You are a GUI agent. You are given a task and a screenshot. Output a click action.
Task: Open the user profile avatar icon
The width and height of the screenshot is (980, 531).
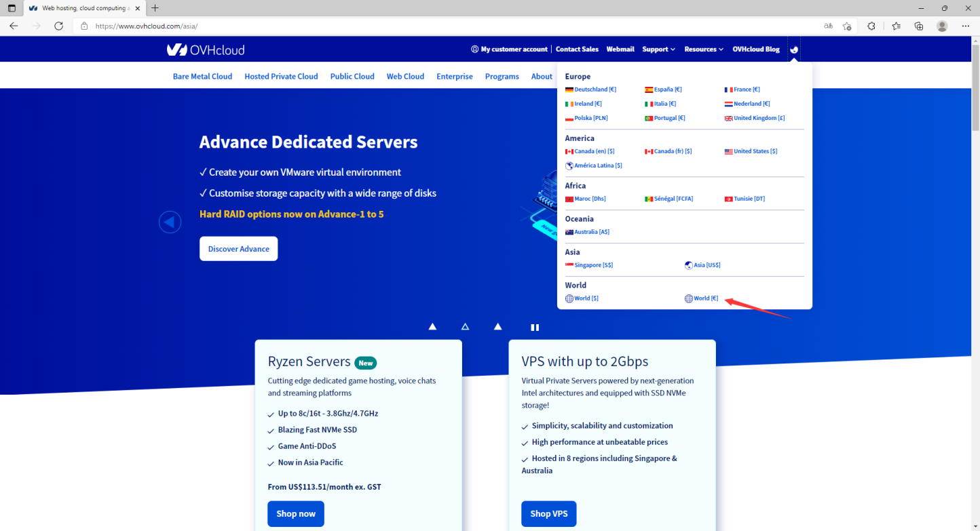(x=942, y=26)
